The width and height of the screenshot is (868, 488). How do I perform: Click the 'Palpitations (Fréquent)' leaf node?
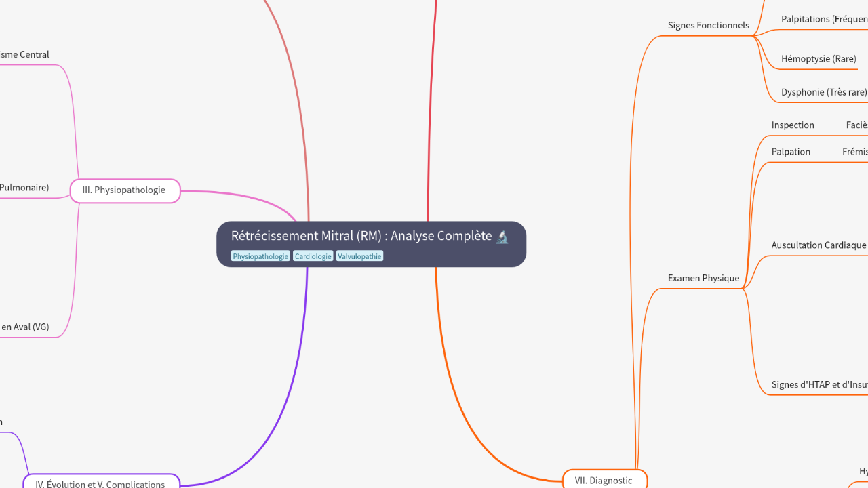coord(823,19)
